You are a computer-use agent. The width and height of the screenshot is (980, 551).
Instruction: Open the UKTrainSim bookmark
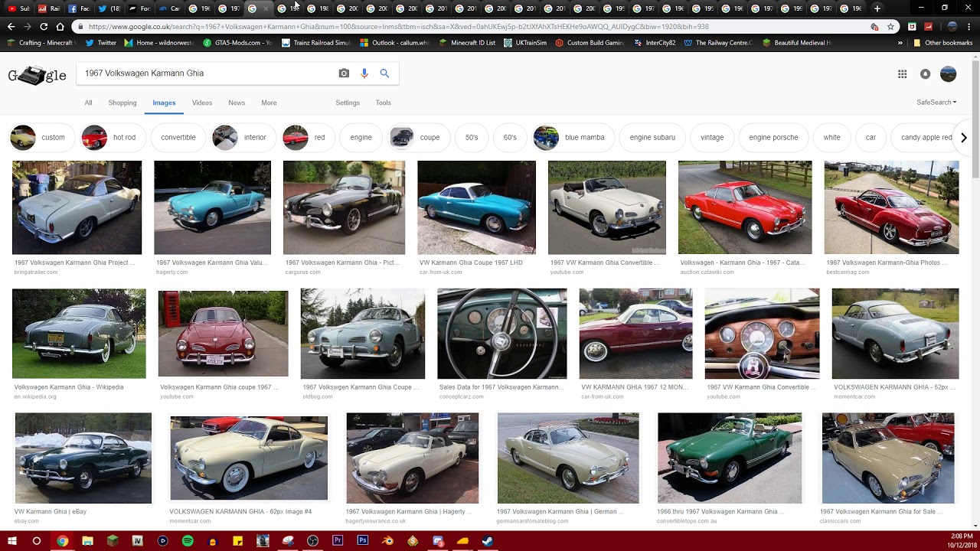[x=525, y=43]
